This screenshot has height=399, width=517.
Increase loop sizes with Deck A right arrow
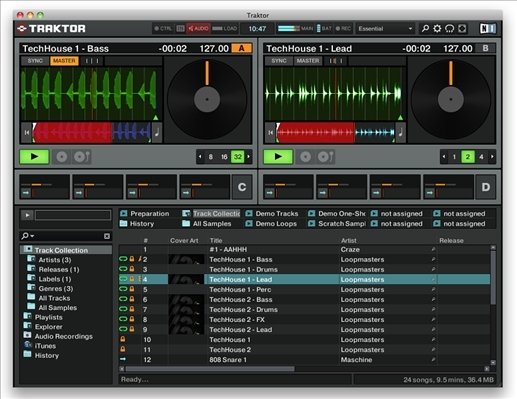tap(248, 157)
